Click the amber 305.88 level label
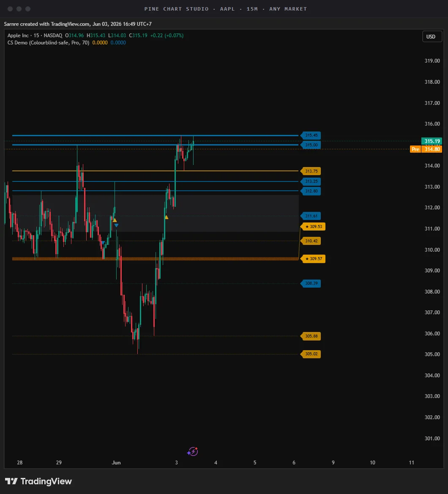 311,336
